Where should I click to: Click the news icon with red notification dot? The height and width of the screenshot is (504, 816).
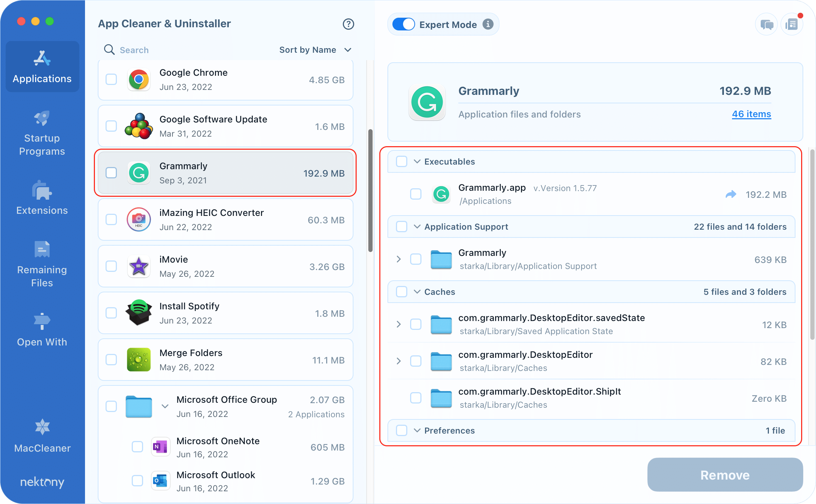click(792, 24)
